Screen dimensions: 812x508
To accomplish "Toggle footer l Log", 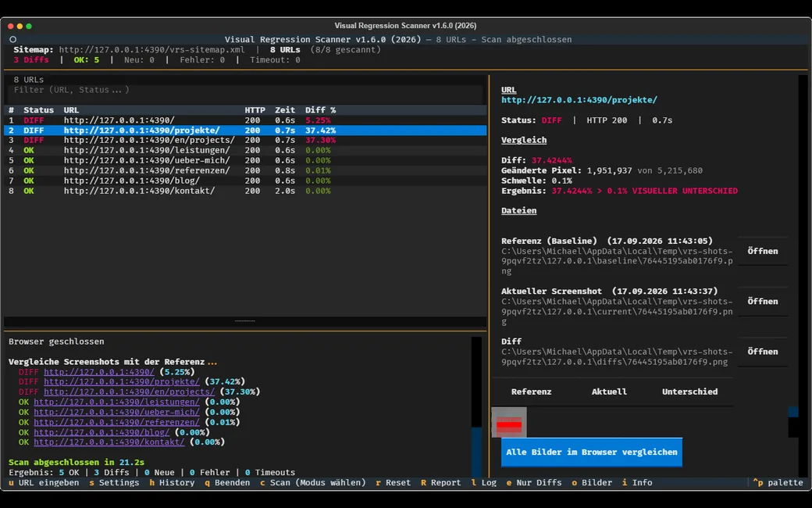I will pyautogui.click(x=483, y=483).
